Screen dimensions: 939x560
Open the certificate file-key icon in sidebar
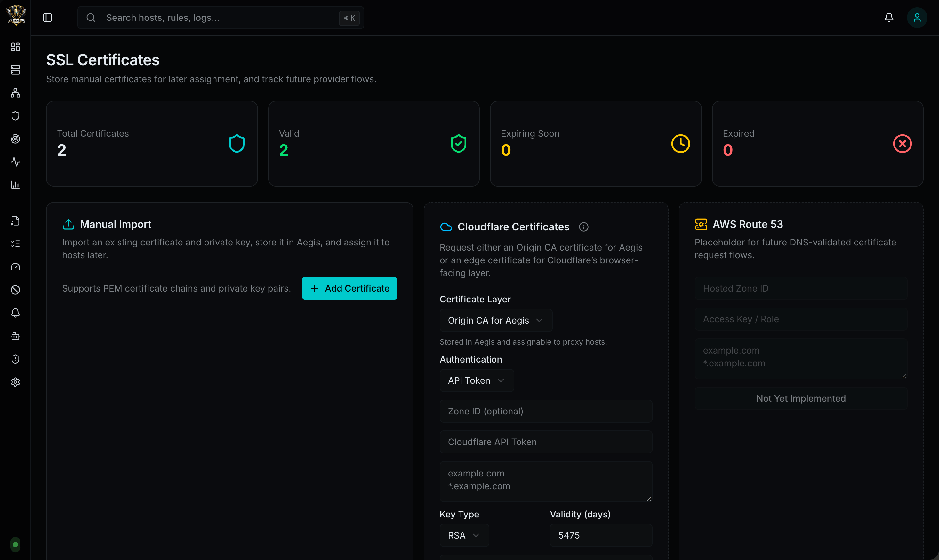point(15,221)
